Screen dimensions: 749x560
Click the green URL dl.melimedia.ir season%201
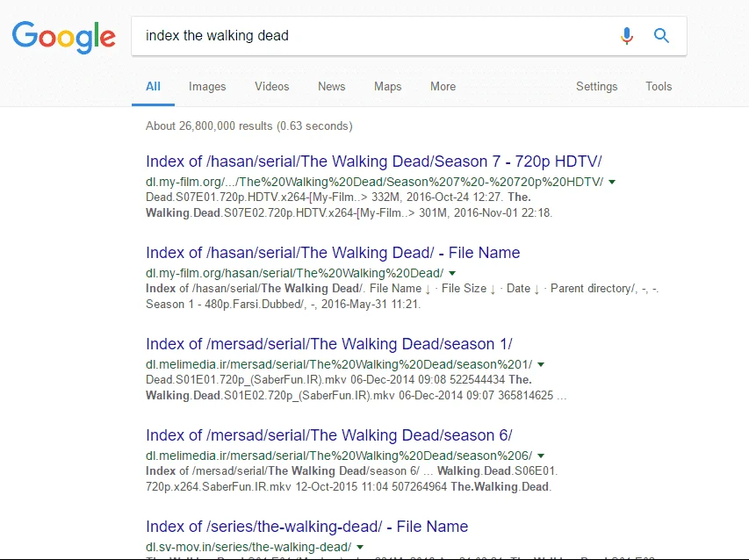pos(339,364)
